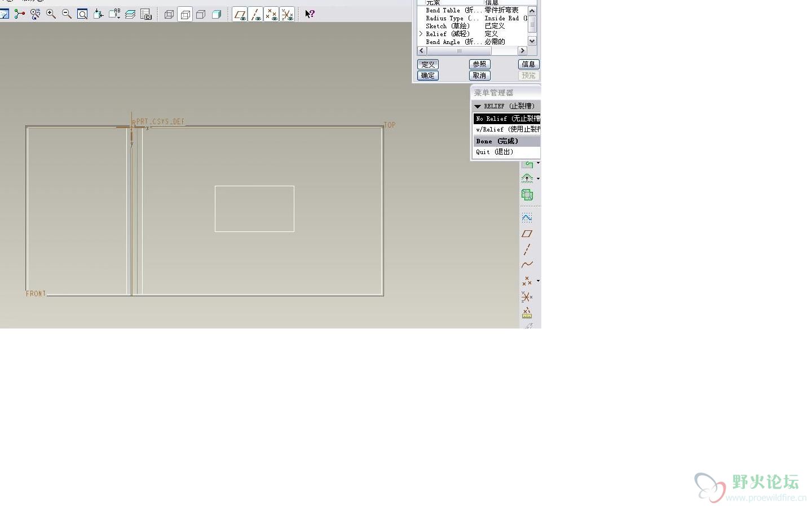Click the green flat pattern icon
Screen dimensions: 812x508
tap(527, 195)
